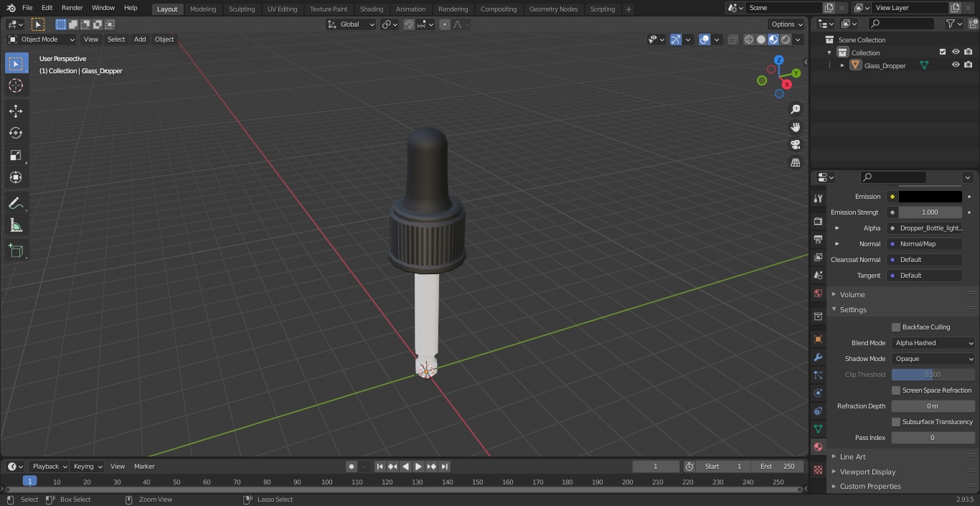Activate the Scale tool
The width and height of the screenshot is (980, 506).
tap(16, 155)
